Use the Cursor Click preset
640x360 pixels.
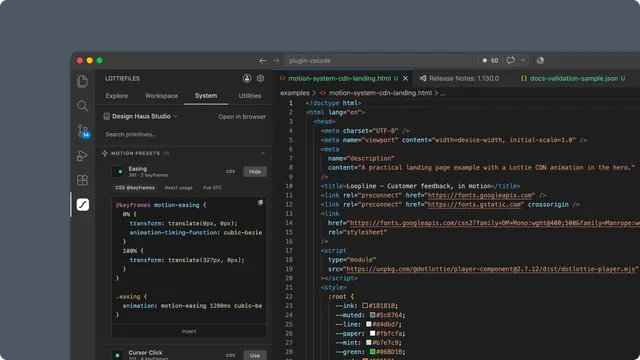[x=255, y=355]
